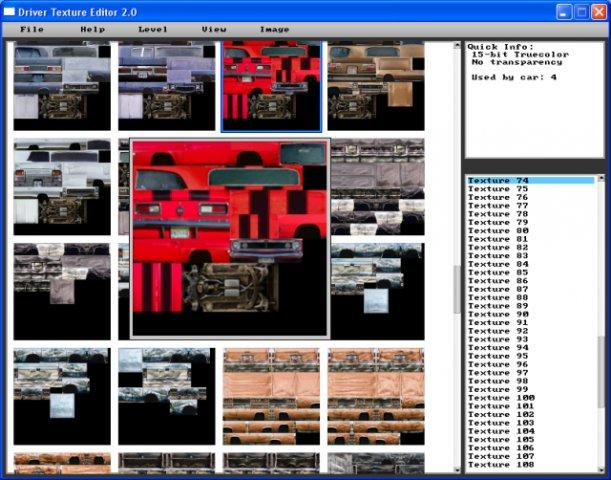Select Texture 87 in the list

[531, 289]
